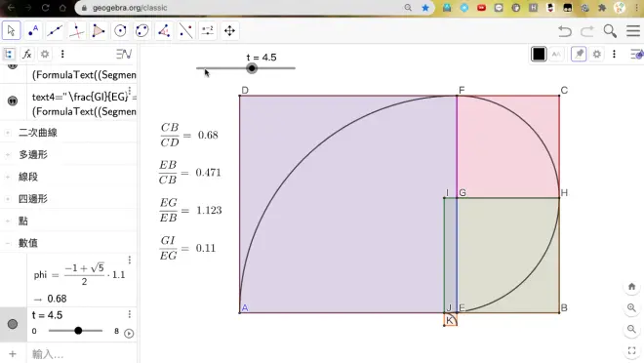The height and width of the screenshot is (363, 644).
Task: Collapse the 數值 category
Action: [x=8, y=243]
